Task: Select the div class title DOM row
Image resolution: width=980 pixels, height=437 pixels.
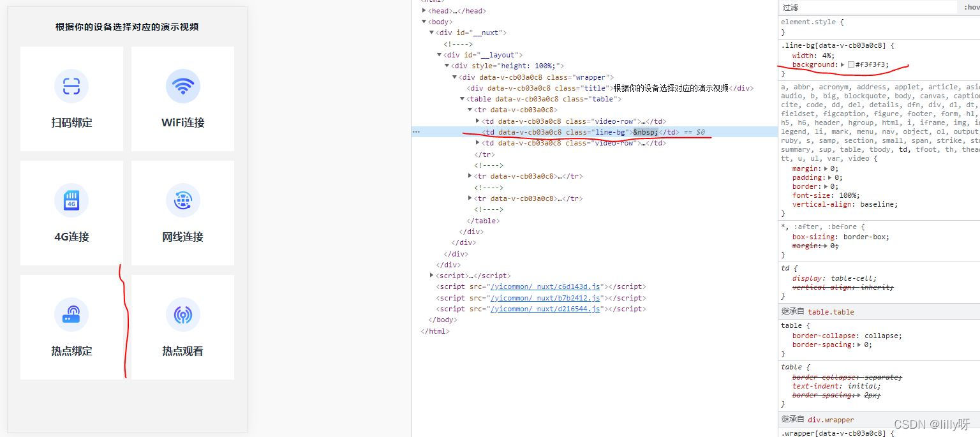Action: click(595, 88)
